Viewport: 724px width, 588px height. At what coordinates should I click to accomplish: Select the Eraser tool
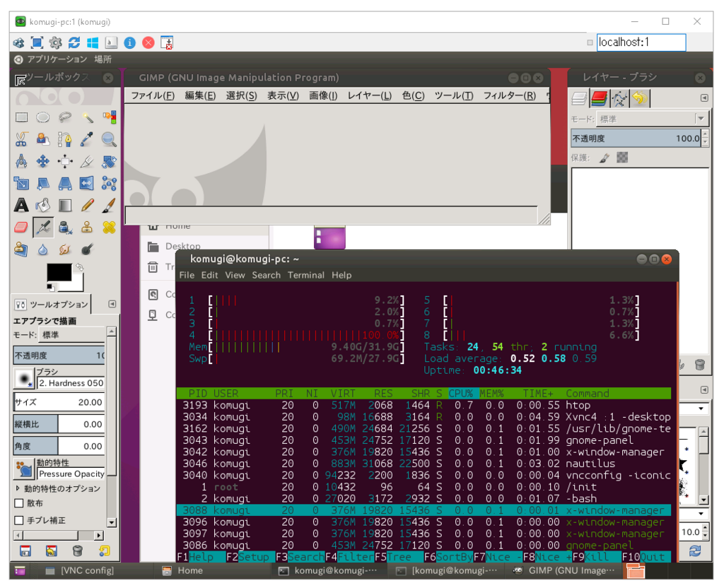pos(21,228)
